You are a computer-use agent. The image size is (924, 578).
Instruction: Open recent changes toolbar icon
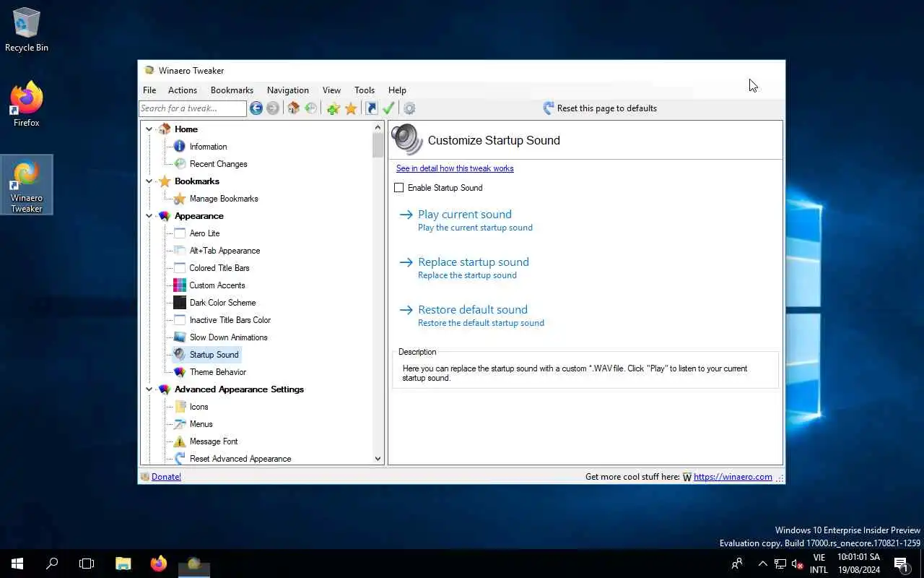(310, 108)
